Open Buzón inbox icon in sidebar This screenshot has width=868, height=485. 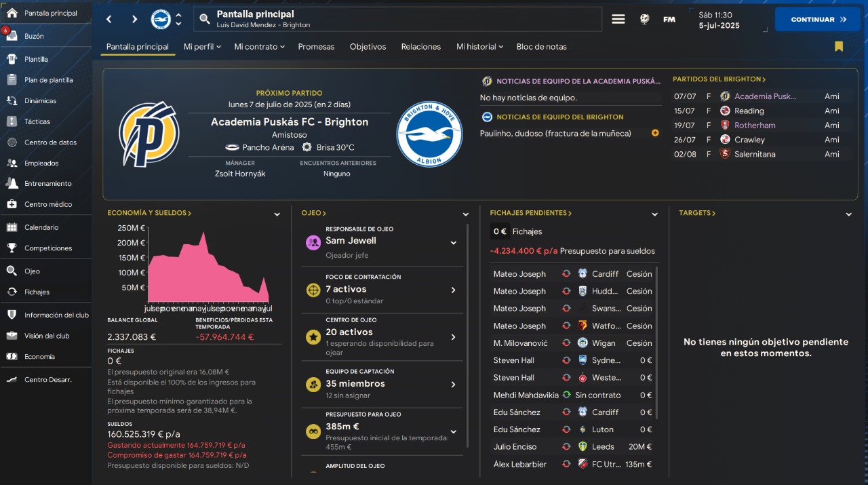pyautogui.click(x=12, y=36)
